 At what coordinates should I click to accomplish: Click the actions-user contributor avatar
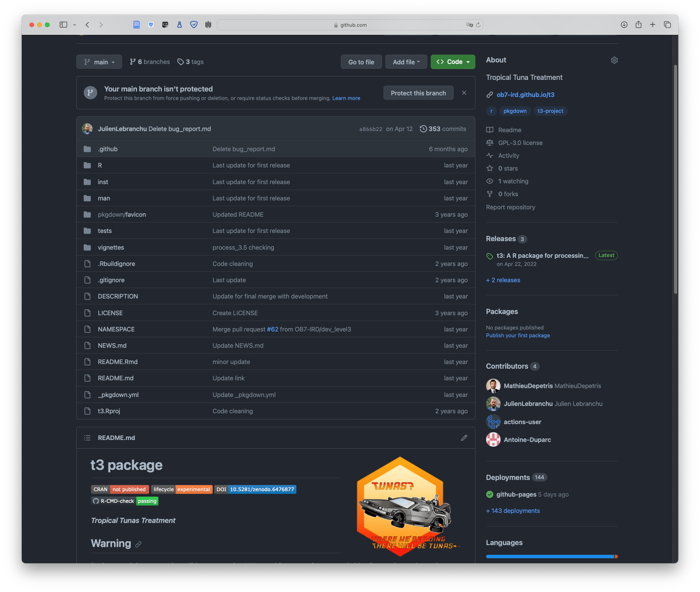(493, 422)
